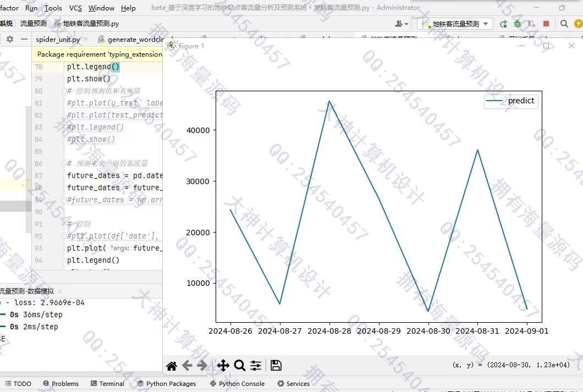Open Python Packages tool window

pyautogui.click(x=166, y=383)
